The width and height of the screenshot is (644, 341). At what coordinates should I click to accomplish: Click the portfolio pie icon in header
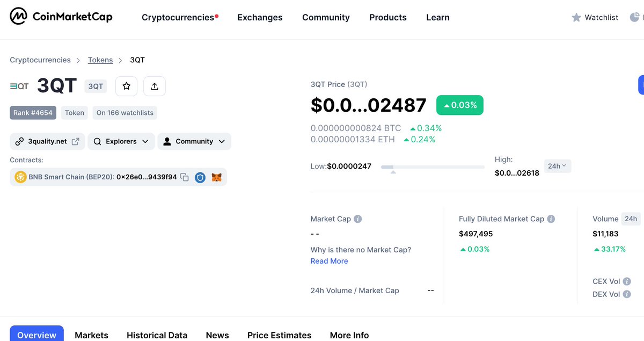tap(635, 17)
